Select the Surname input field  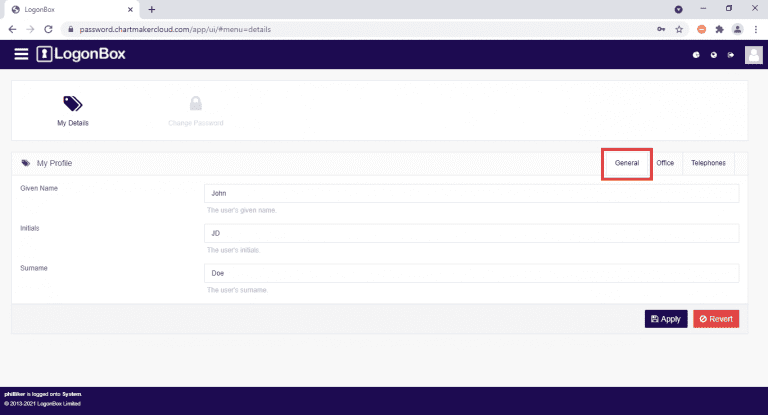coord(471,273)
